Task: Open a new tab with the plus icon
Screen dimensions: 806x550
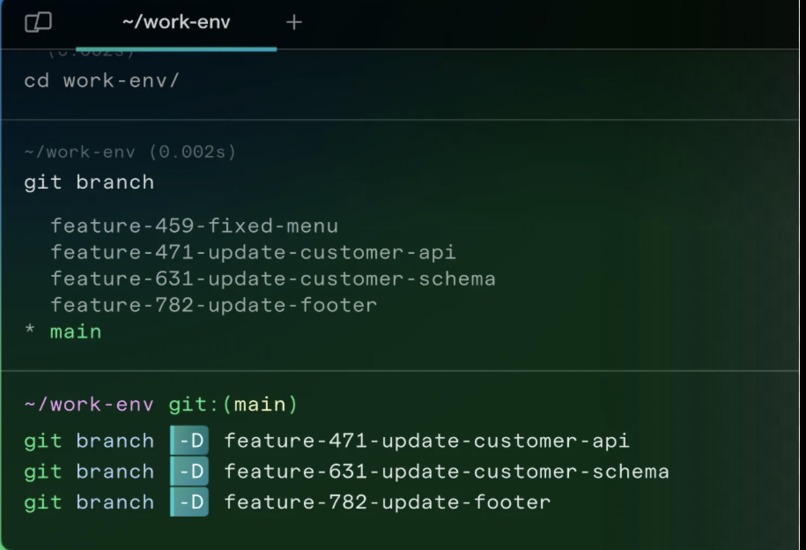Action: [x=294, y=22]
